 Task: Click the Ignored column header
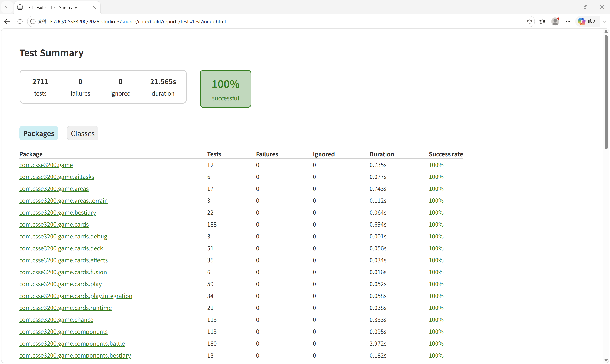324,154
